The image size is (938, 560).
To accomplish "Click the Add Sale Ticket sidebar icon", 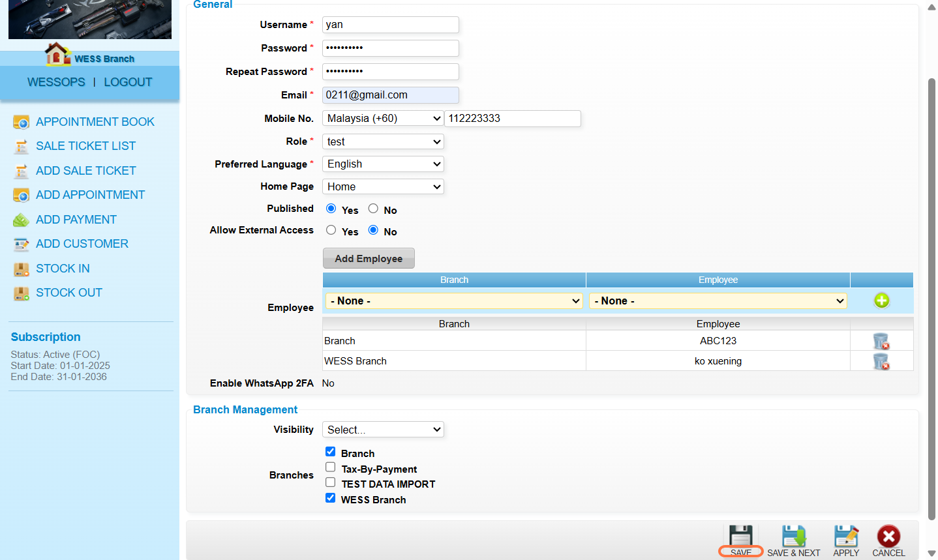I will (x=22, y=171).
